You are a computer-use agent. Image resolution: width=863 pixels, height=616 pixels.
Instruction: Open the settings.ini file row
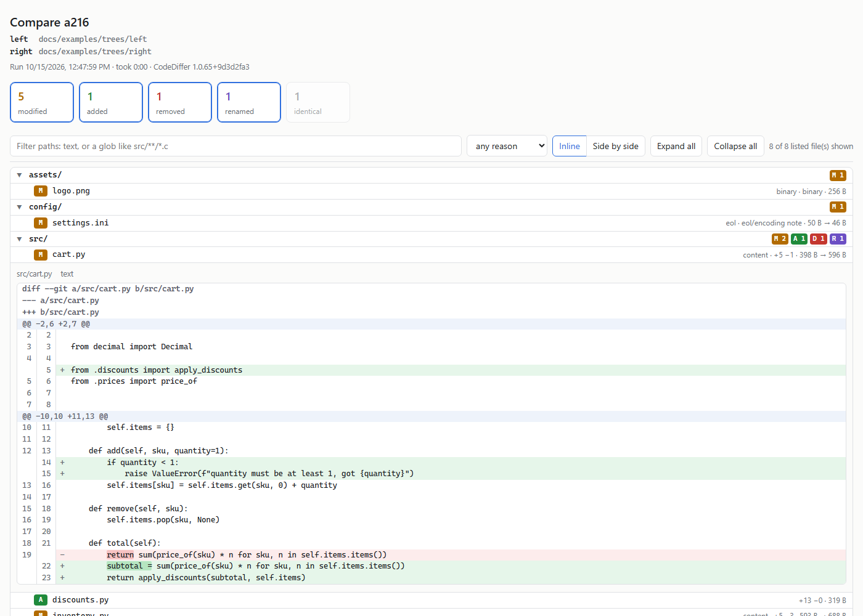[431, 223]
